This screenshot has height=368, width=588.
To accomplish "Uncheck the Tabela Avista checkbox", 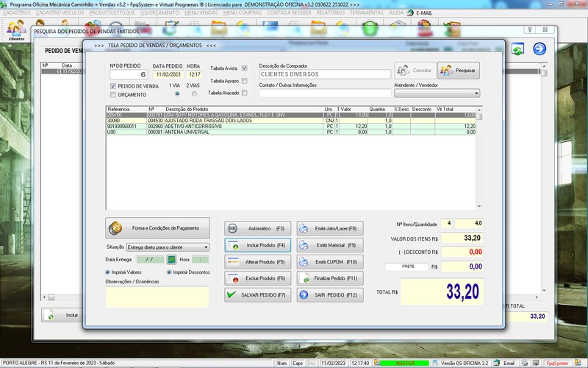I will pos(245,68).
